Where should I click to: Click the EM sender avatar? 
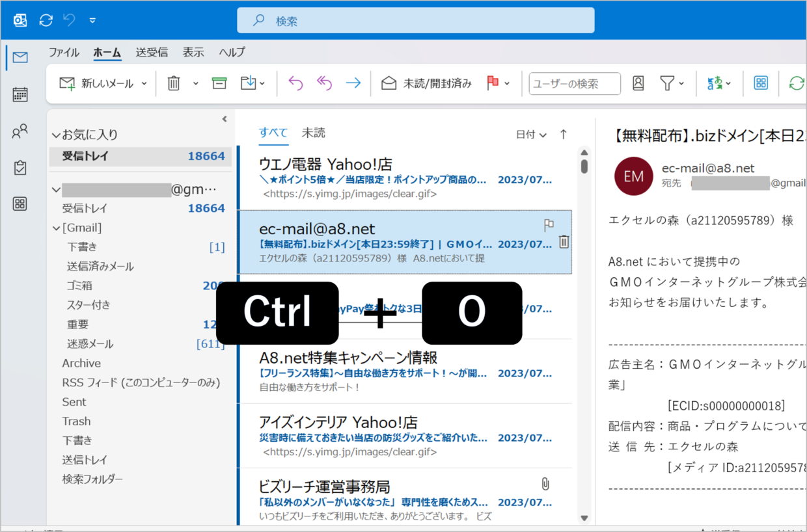[633, 176]
